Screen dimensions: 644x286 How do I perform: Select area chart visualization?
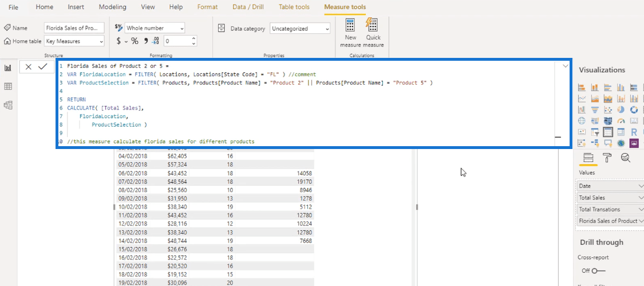point(595,99)
